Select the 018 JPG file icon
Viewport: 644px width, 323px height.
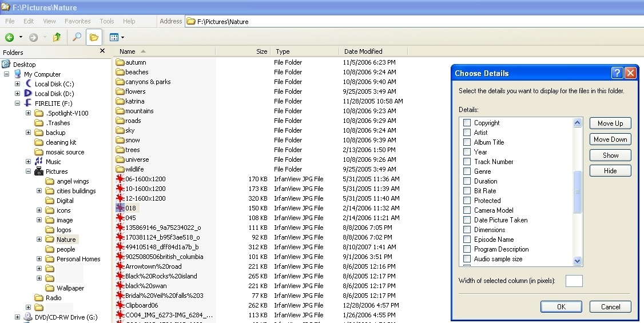pyautogui.click(x=120, y=208)
